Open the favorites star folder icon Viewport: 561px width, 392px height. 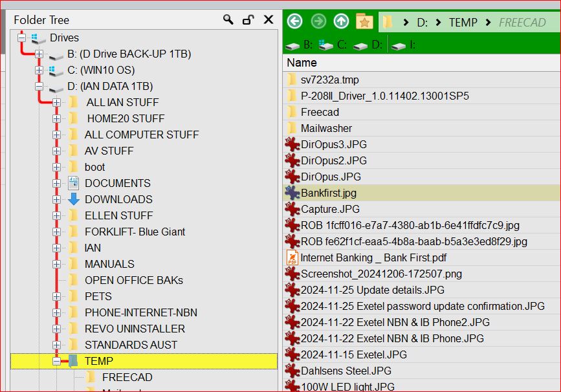(364, 21)
